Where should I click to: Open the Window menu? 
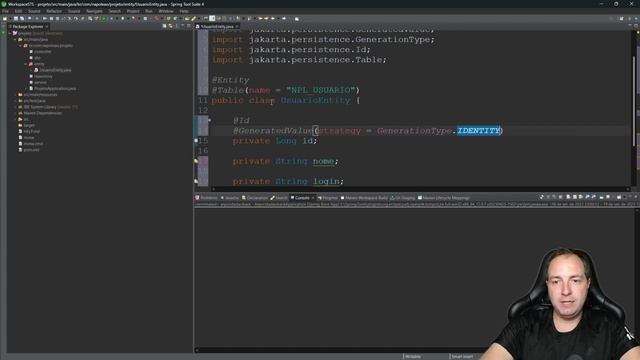click(x=166, y=11)
